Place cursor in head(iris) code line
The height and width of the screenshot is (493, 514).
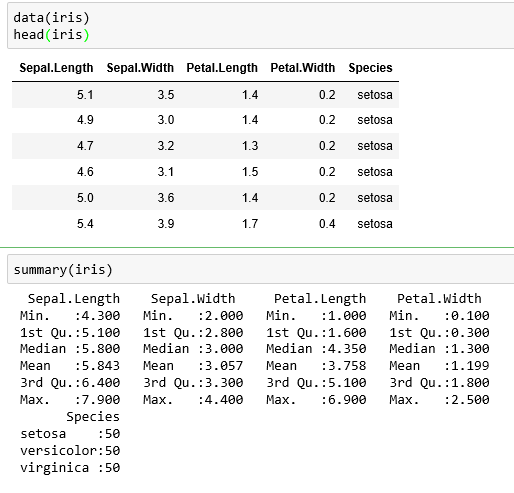[x=51, y=35]
